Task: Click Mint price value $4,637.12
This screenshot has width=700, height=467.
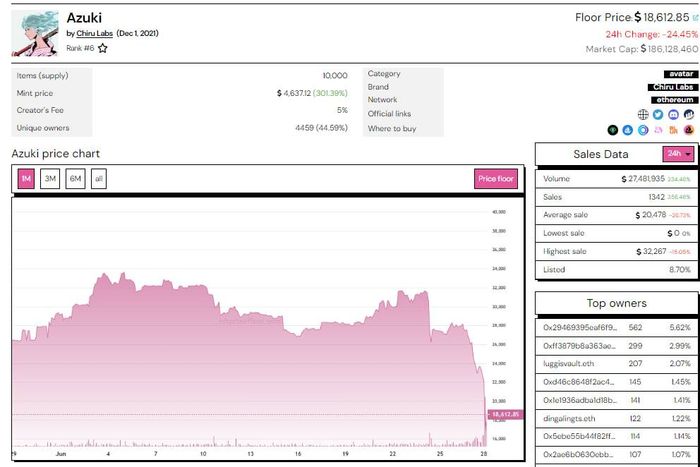Action: click(x=293, y=93)
